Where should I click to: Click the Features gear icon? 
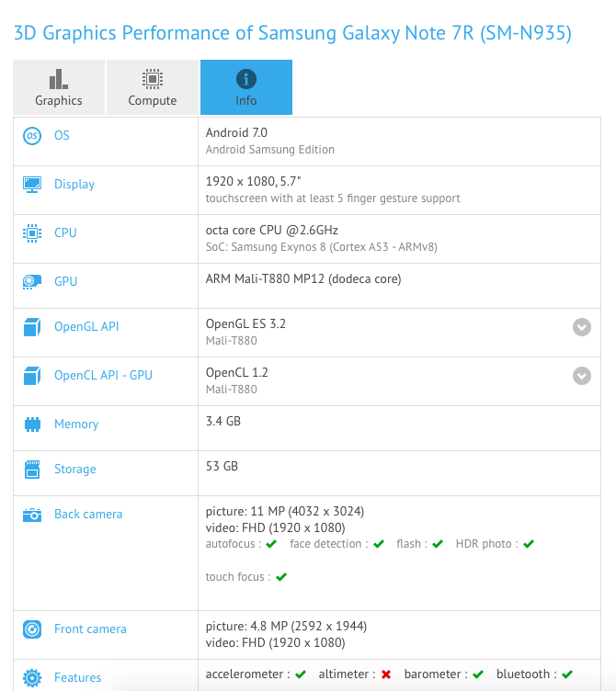pos(32,678)
